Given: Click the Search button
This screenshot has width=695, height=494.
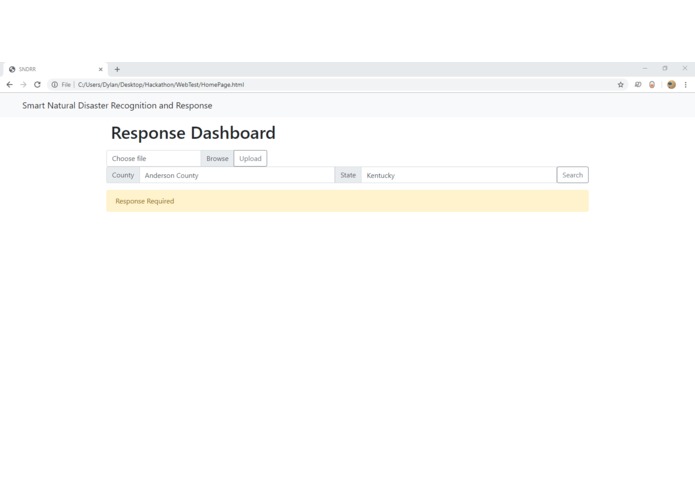Looking at the screenshot, I should click(573, 175).
